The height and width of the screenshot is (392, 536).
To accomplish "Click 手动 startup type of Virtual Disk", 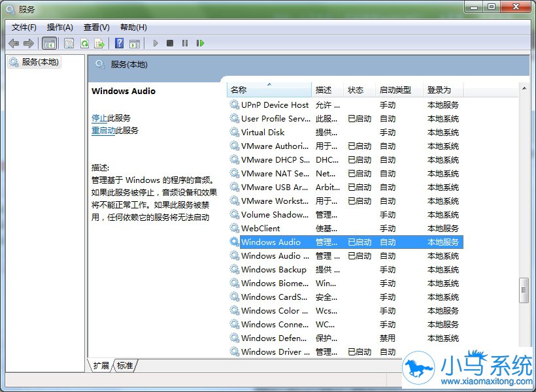I will coord(388,132).
